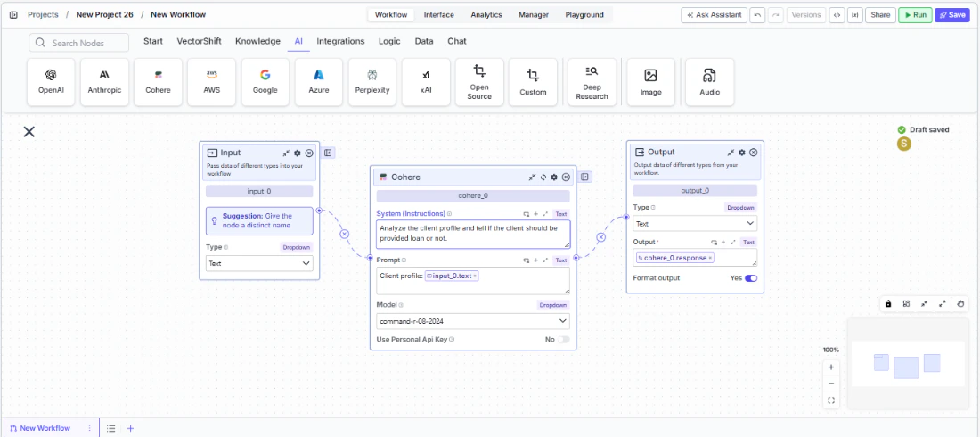Open Output node settings gear
980x437 pixels.
742,153
